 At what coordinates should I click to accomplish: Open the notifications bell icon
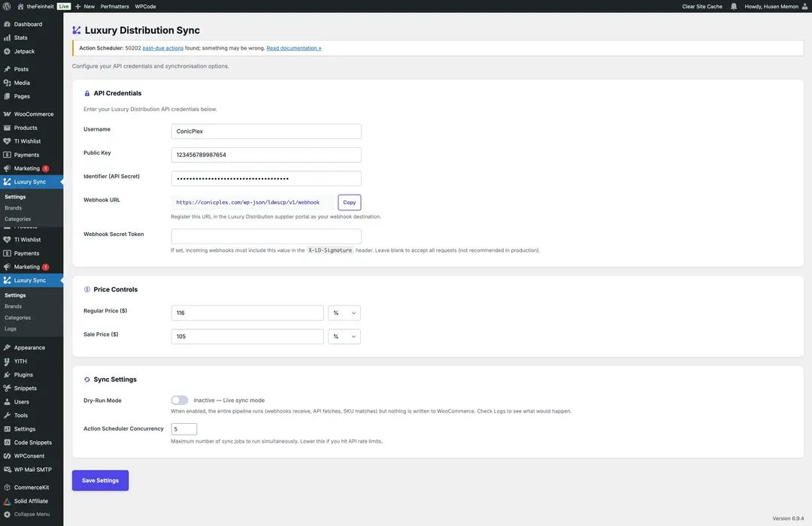tap(734, 6)
